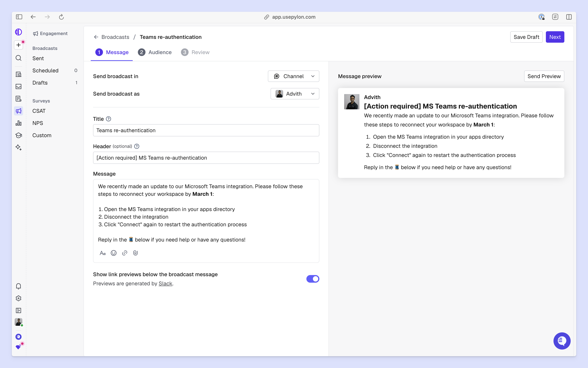Image resolution: width=588 pixels, height=368 pixels.
Task: Click the attachment paperclip icon in message editor
Action: [x=135, y=253]
